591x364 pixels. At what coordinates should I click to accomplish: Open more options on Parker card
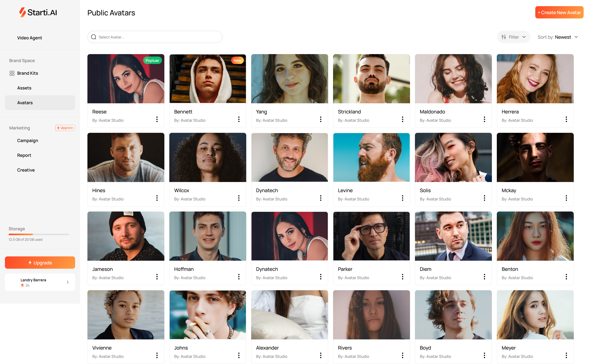(402, 277)
